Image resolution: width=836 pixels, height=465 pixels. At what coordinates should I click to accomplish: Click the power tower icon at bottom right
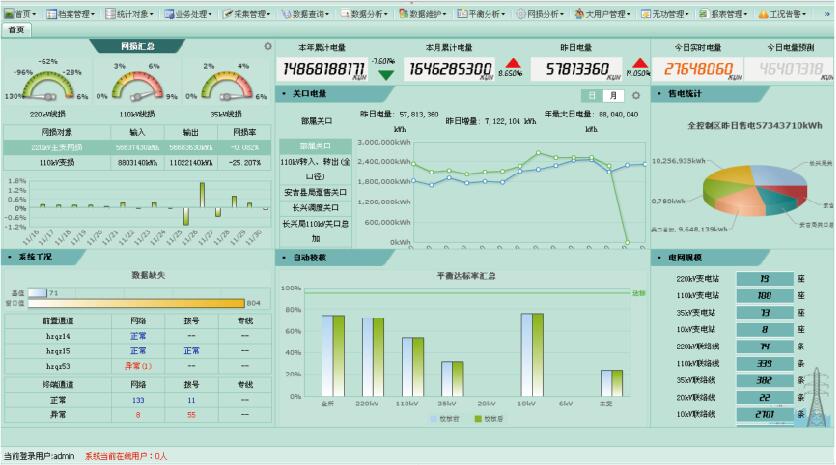tap(817, 399)
